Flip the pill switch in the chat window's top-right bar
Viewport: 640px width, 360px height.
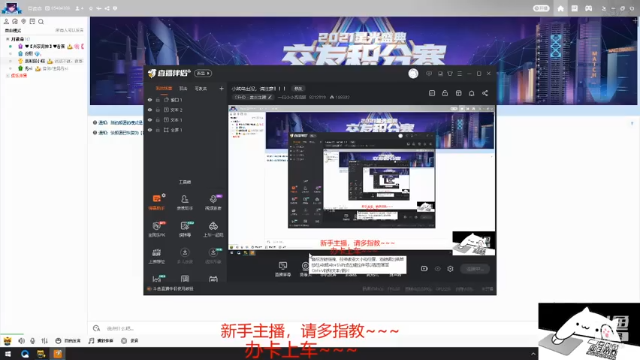click(x=541, y=8)
